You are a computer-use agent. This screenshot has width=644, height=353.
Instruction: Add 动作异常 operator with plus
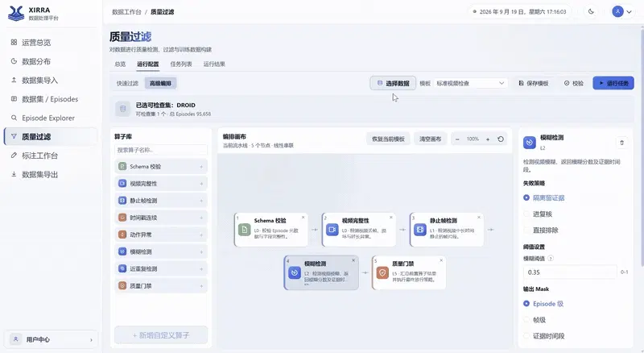201,235
